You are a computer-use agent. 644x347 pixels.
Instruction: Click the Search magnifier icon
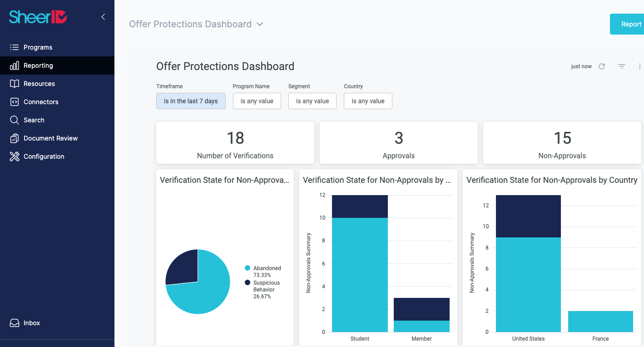point(15,120)
